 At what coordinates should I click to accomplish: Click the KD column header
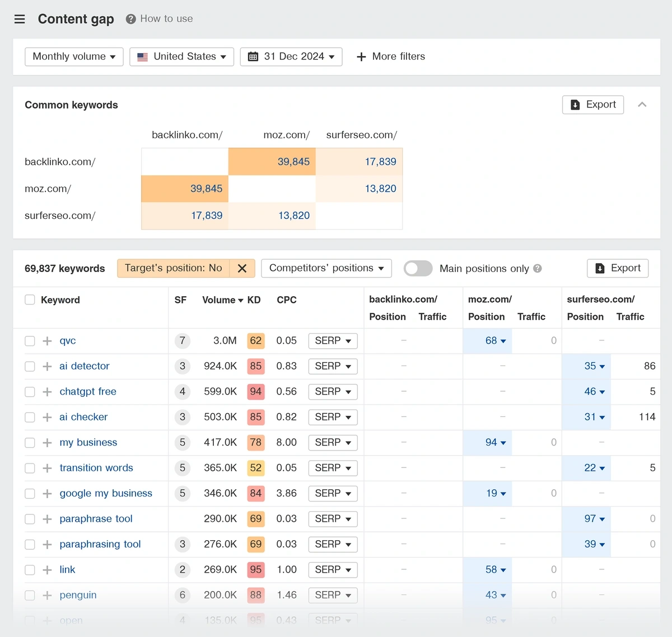pos(254,300)
